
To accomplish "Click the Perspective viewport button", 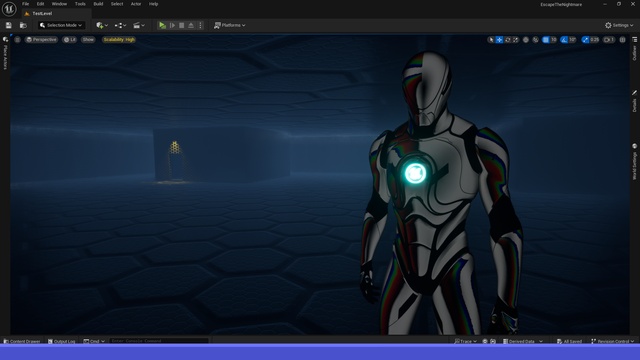I will [x=41, y=40].
